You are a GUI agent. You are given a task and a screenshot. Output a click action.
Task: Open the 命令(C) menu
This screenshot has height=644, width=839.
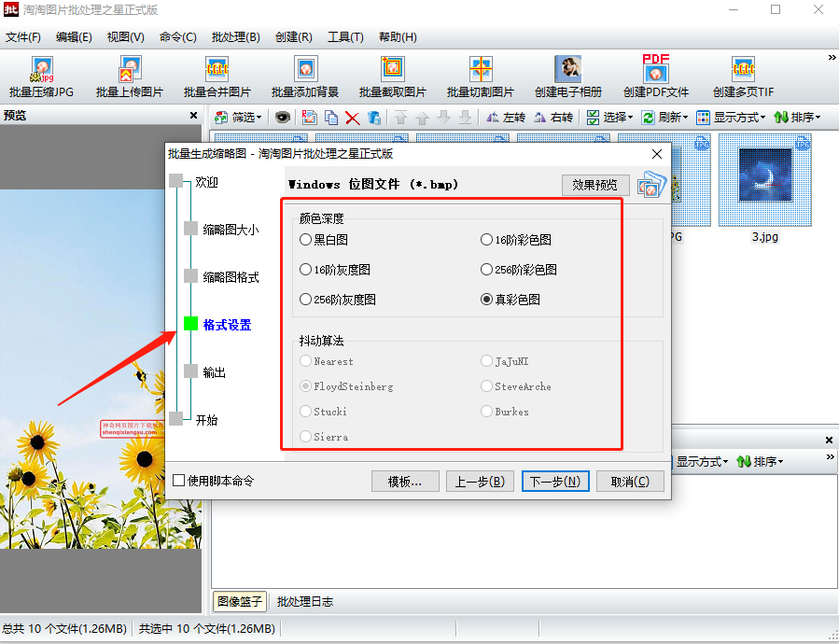tap(178, 37)
